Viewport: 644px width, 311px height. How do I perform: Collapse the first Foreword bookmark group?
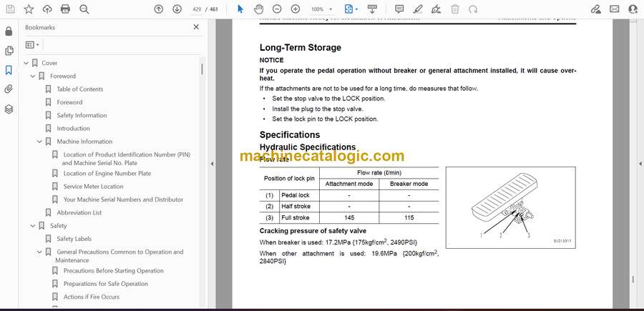[x=33, y=76]
